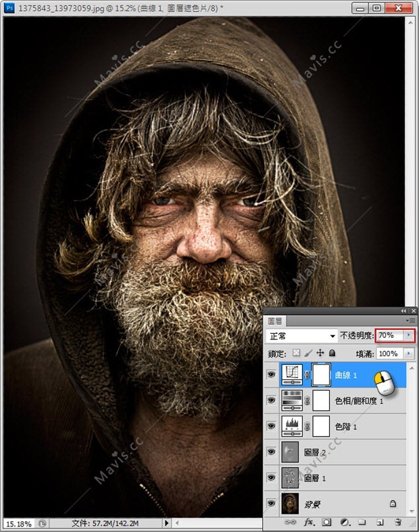Hide 圖層 2 using its eye icon
Image resolution: width=419 pixels, height=532 pixels.
click(x=271, y=452)
